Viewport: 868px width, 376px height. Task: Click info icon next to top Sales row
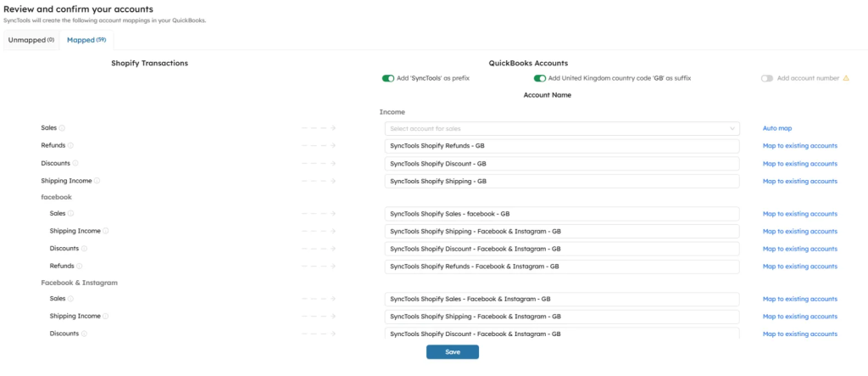[x=63, y=128]
